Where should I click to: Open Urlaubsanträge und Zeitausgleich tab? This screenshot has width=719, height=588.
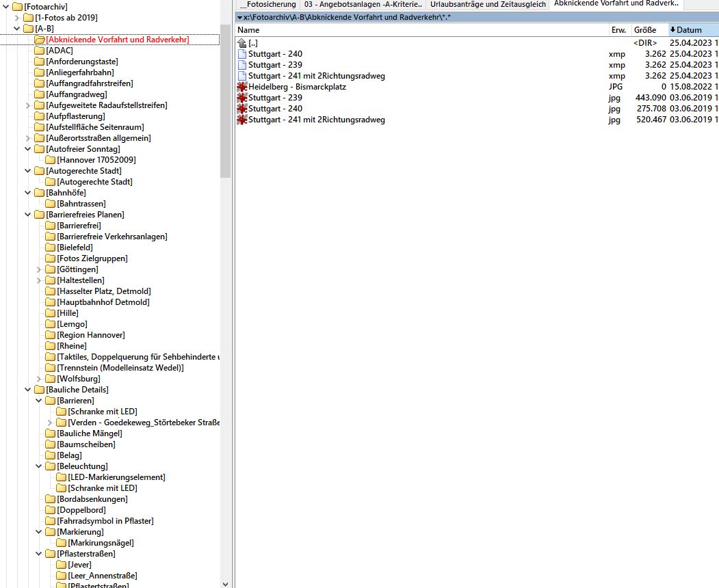(488, 4)
